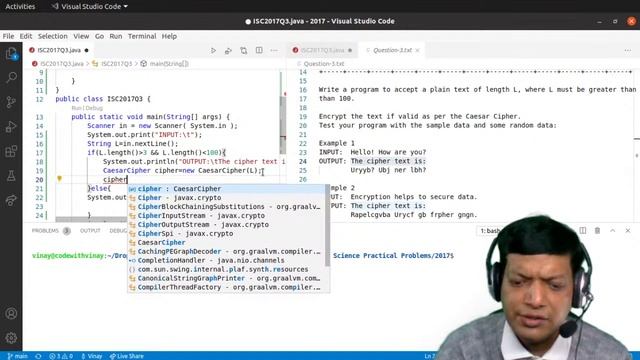Select suggestion Cipher - javax.crypto
Image resolution: width=640 pixels, height=360 pixels.
[226, 198]
